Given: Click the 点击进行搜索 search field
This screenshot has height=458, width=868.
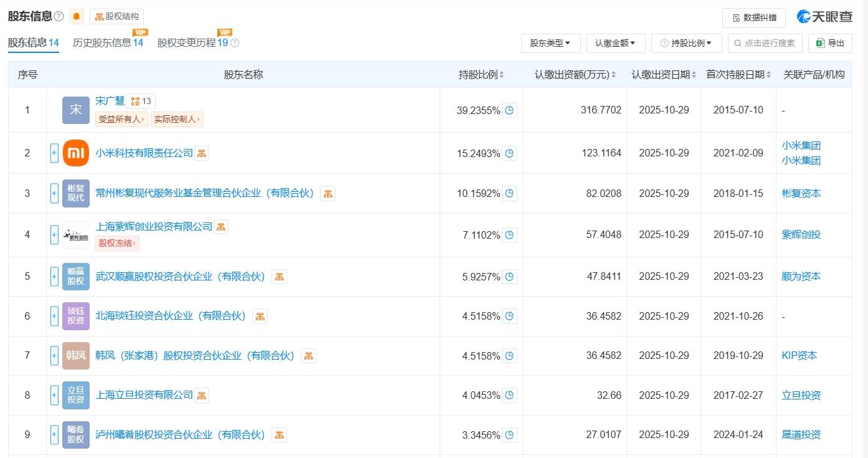Looking at the screenshot, I should (x=765, y=43).
